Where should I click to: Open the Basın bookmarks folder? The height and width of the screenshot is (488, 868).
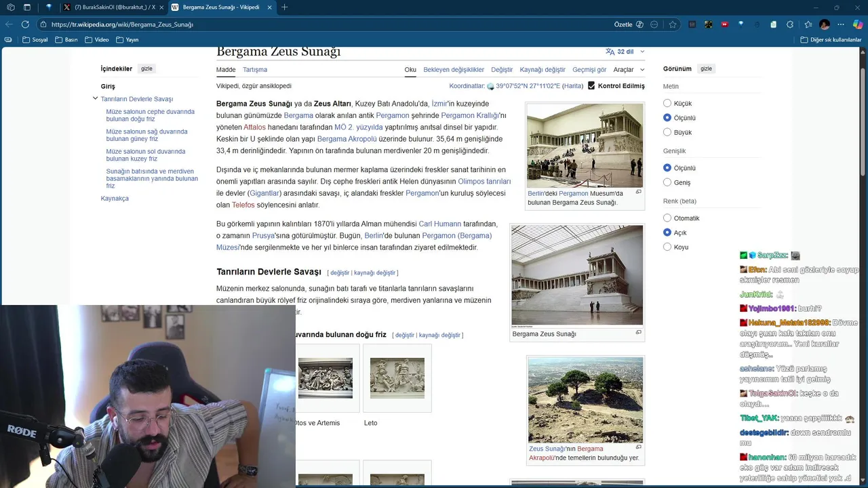tap(66, 40)
